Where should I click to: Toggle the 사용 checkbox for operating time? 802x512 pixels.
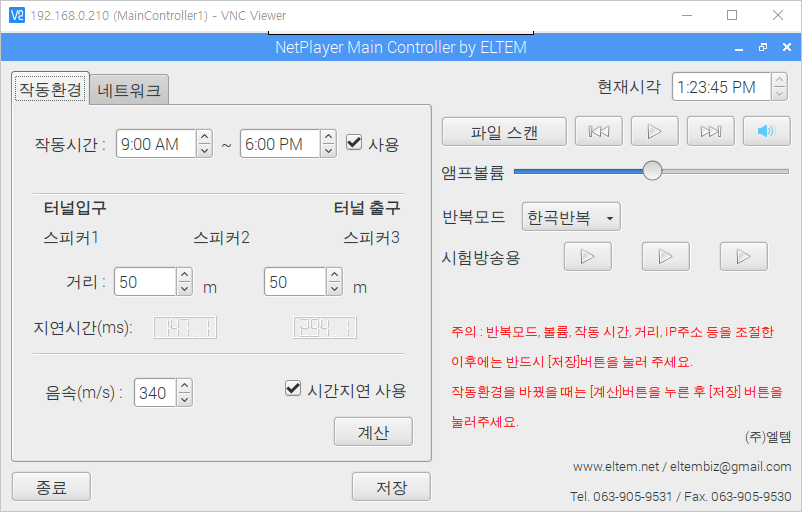[x=354, y=143]
